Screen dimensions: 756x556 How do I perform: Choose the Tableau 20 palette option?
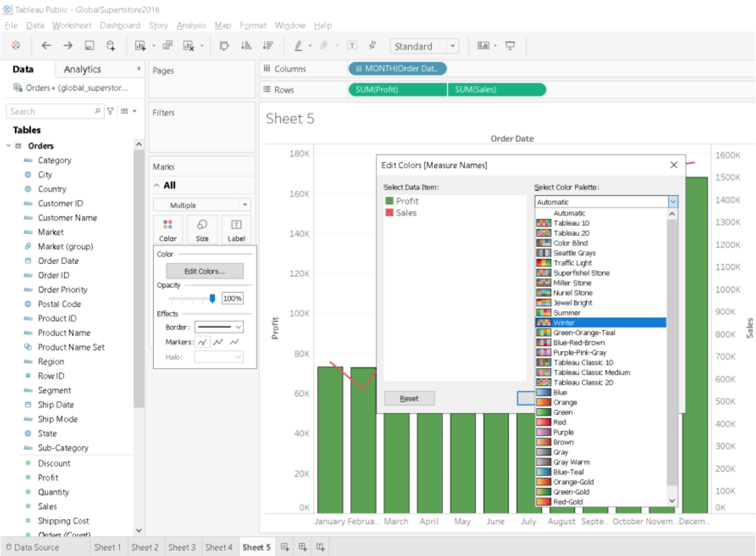[601, 233]
